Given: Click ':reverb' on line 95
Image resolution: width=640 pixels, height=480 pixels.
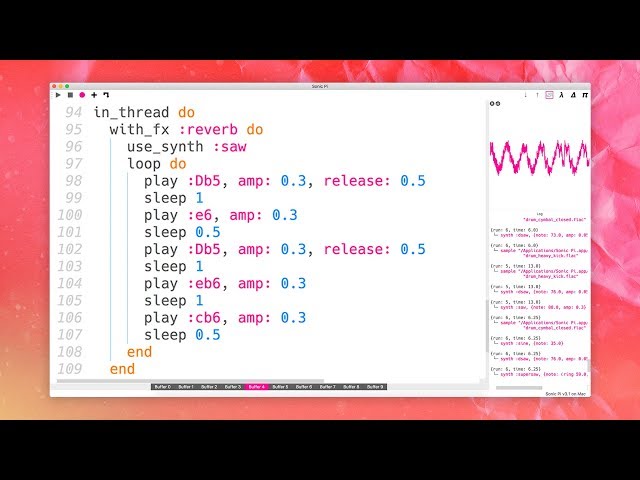Looking at the screenshot, I should (x=208, y=129).
